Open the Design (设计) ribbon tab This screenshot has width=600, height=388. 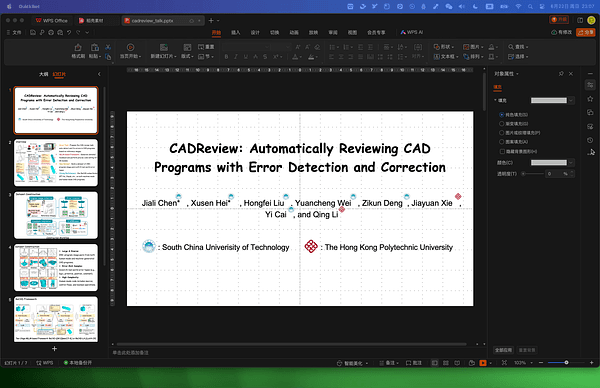pyautogui.click(x=255, y=33)
